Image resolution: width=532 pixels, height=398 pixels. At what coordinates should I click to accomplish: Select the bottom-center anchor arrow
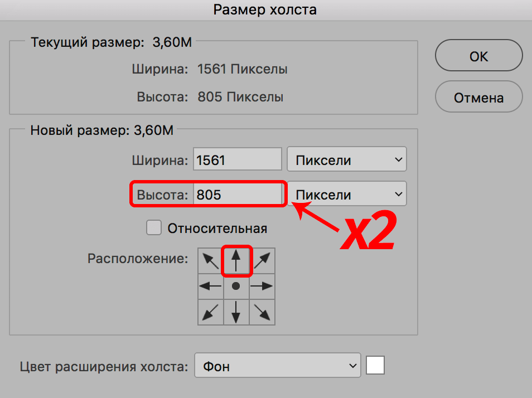coord(236,312)
